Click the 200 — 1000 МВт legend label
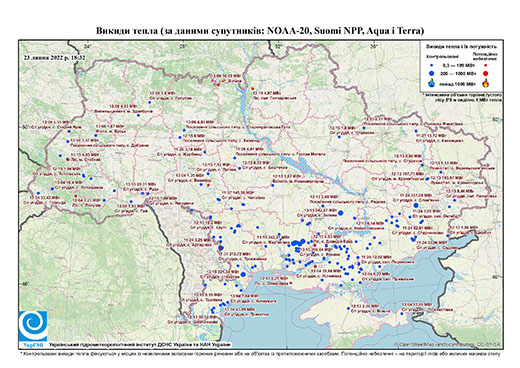Viewport: 520px width, 368px height. (459, 73)
